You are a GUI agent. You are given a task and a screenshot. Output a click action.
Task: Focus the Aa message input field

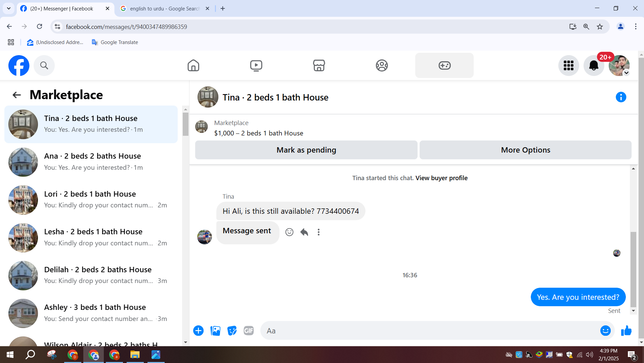coord(430,331)
